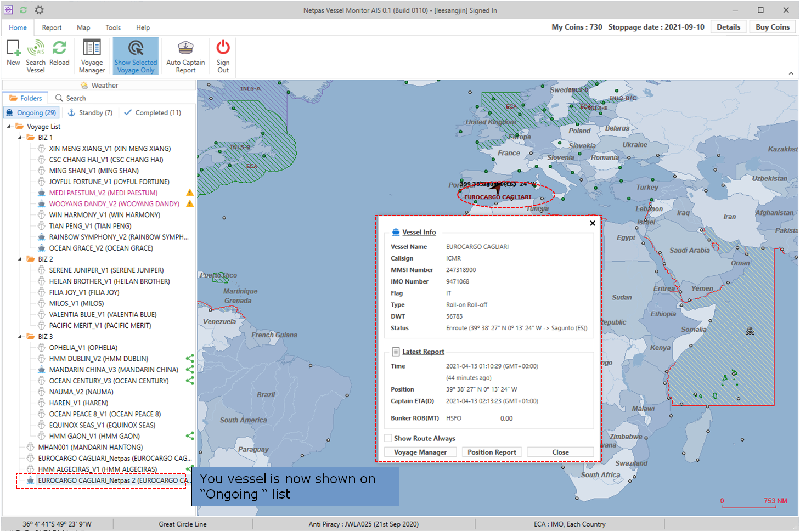The width and height of the screenshot is (800, 532).
Task: Select PACIFIC MERIT_V1 voyage
Action: (x=100, y=325)
